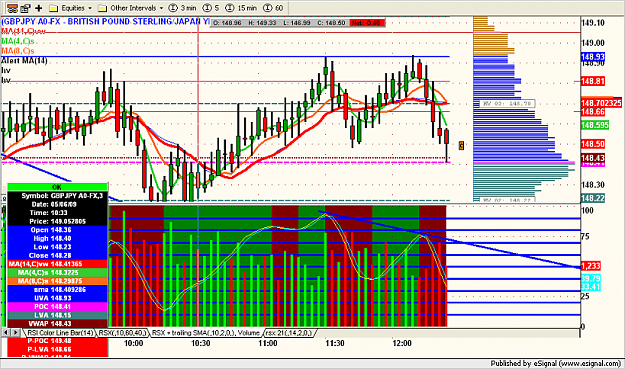Click the 148.43 VWAP axis label
The width and height of the screenshot is (625, 369).
593,158
